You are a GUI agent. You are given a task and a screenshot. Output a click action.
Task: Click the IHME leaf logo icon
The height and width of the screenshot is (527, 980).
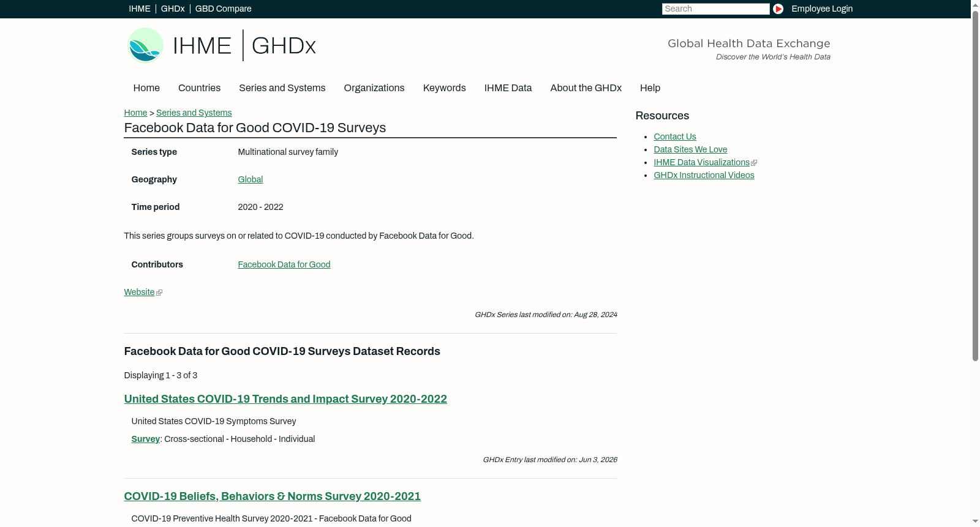(x=145, y=45)
